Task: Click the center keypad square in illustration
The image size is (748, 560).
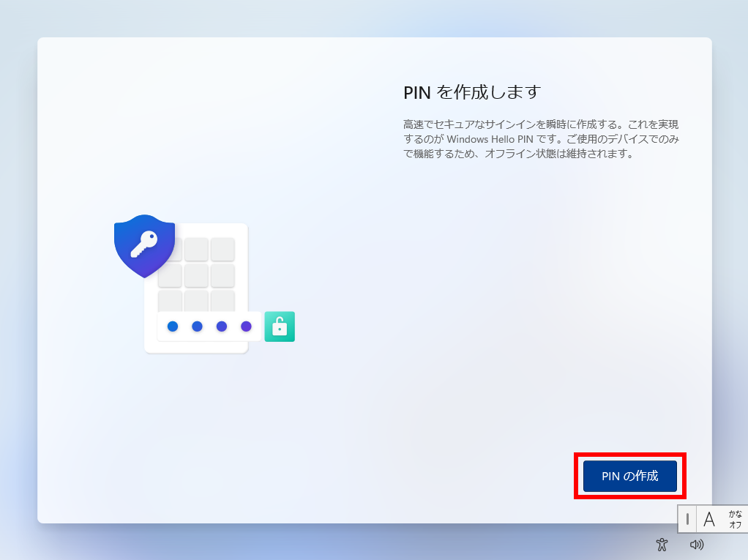Action: pyautogui.click(x=196, y=276)
